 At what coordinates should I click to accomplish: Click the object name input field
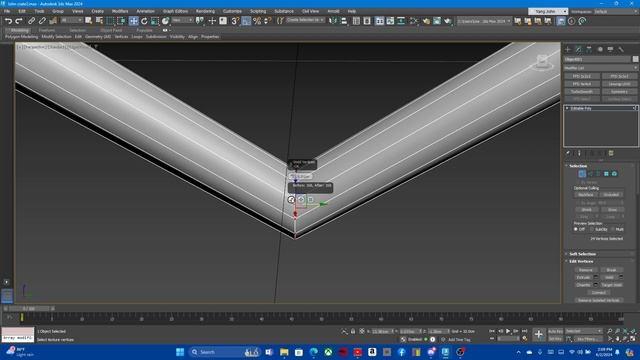point(597,59)
